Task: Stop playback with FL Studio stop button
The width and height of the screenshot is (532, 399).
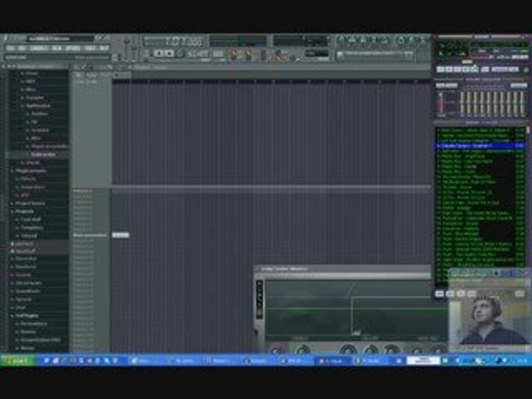Action: point(169,54)
